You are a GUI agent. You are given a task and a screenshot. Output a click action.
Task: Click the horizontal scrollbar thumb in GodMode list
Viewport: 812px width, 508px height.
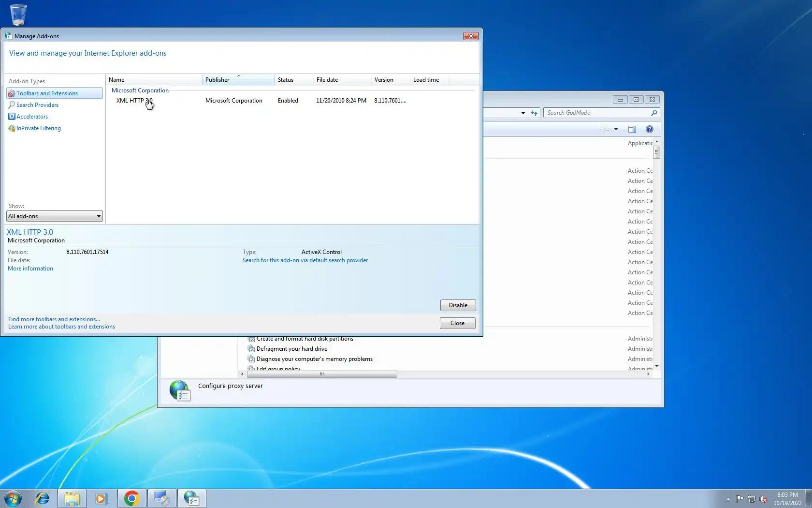pyautogui.click(x=322, y=374)
